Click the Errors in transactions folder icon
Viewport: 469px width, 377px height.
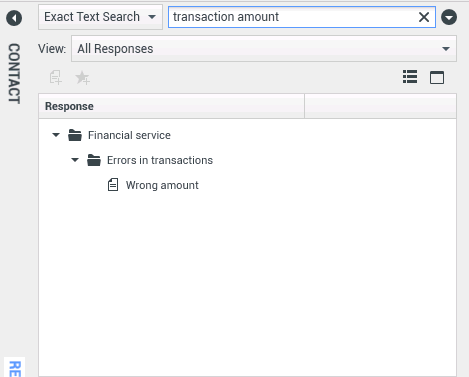[94, 160]
